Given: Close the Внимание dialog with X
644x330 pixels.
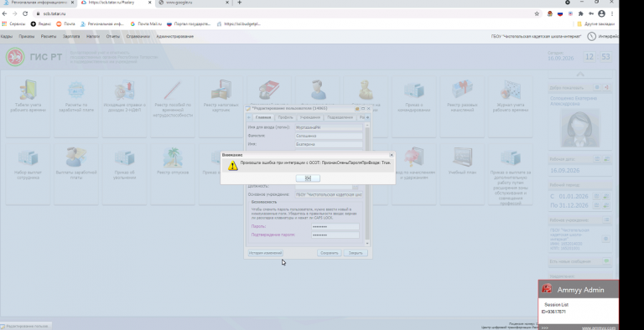Looking at the screenshot, I should tap(391, 155).
